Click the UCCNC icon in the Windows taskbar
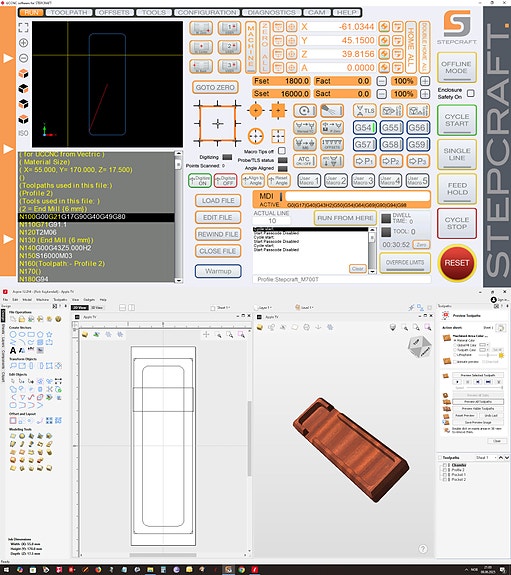The image size is (511, 575). 228,569
